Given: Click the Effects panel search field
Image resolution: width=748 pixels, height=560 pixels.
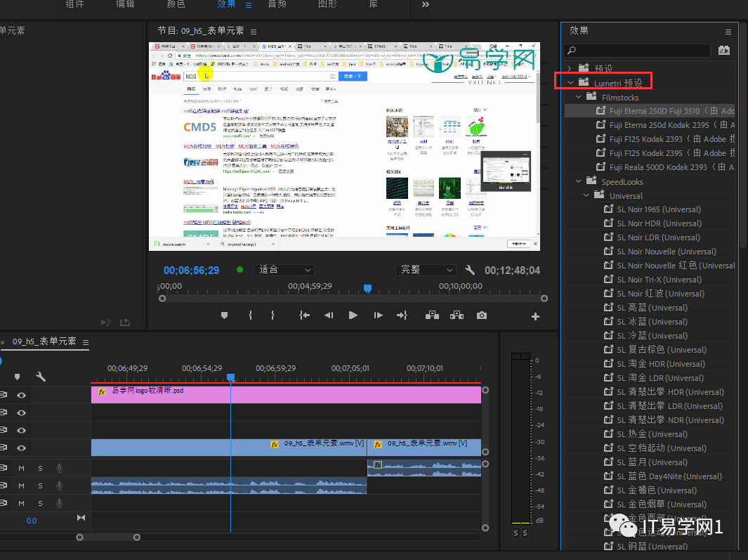Looking at the screenshot, I should coord(639,50).
